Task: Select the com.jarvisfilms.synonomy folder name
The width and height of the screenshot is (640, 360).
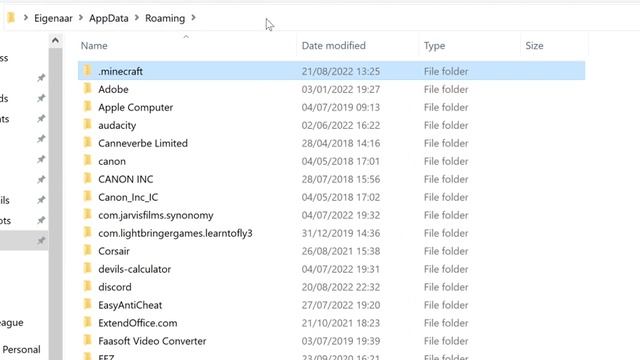Action: (156, 215)
